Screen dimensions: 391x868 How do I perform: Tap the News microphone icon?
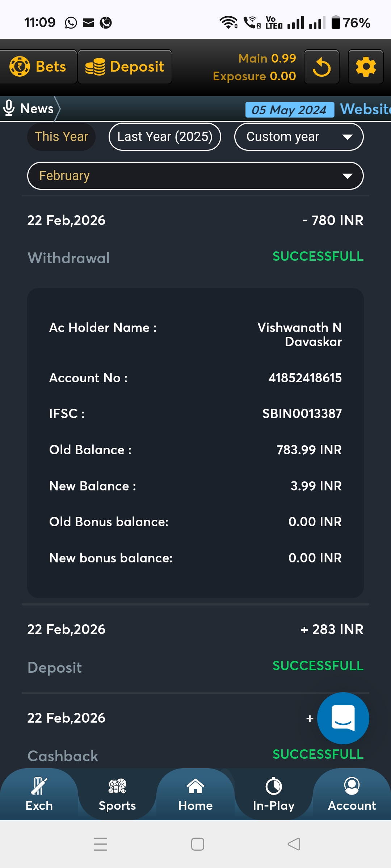click(9, 108)
